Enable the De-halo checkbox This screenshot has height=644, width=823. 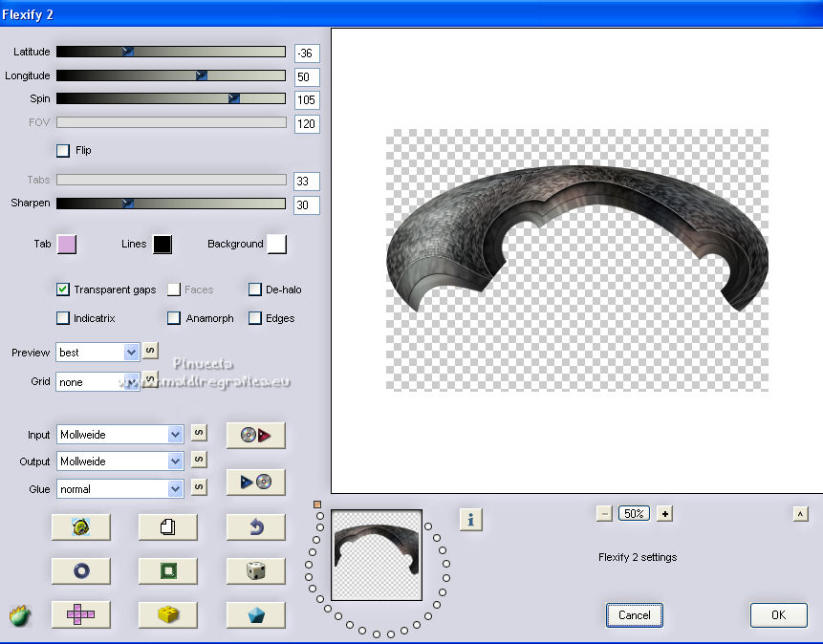click(x=254, y=290)
